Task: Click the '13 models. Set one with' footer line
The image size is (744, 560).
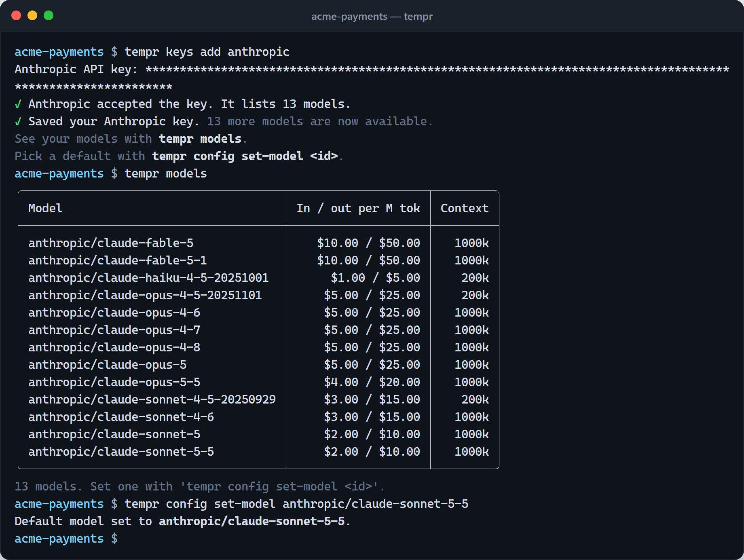Action: (x=200, y=486)
